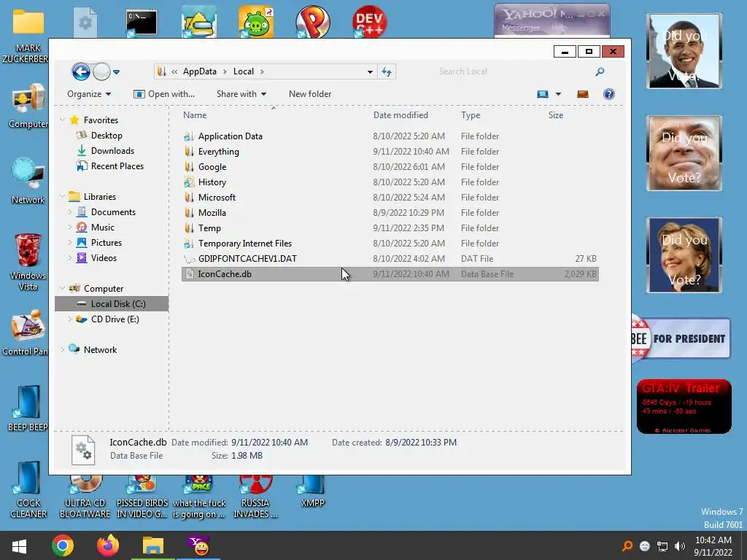
Task: Click the orange search tray icon
Action: (x=627, y=546)
